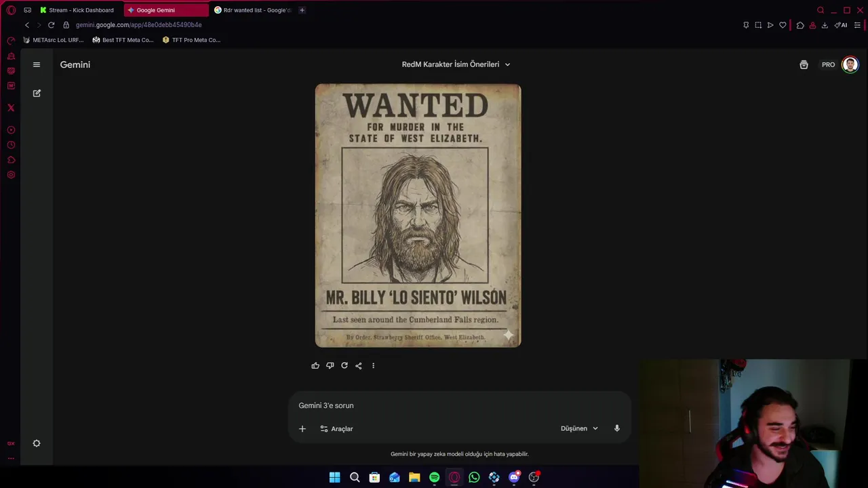Open TFT Pro Meta Co bookmark
This screenshot has height=488, width=868.
[191, 40]
